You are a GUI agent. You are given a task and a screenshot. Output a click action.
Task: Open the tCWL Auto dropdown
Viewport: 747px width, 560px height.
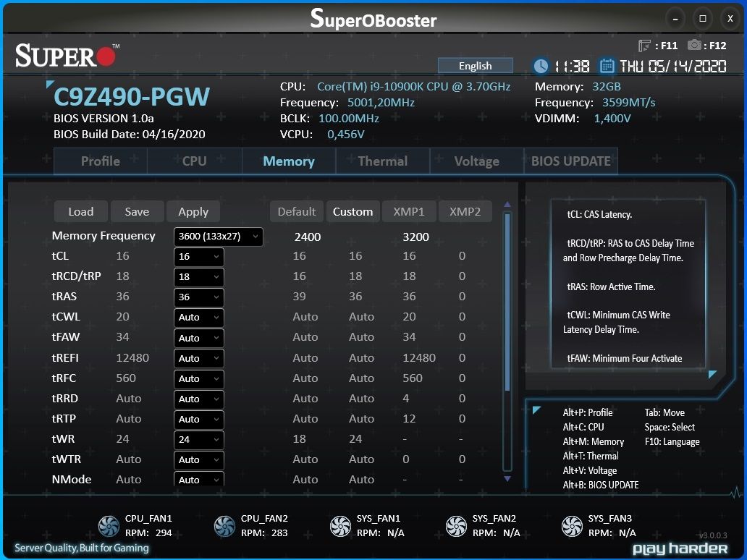click(x=198, y=318)
